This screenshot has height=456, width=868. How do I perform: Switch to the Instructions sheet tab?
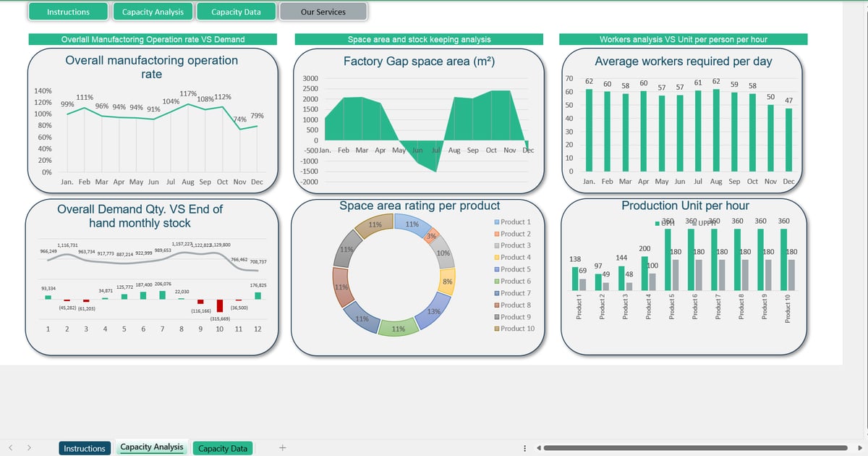(85, 448)
